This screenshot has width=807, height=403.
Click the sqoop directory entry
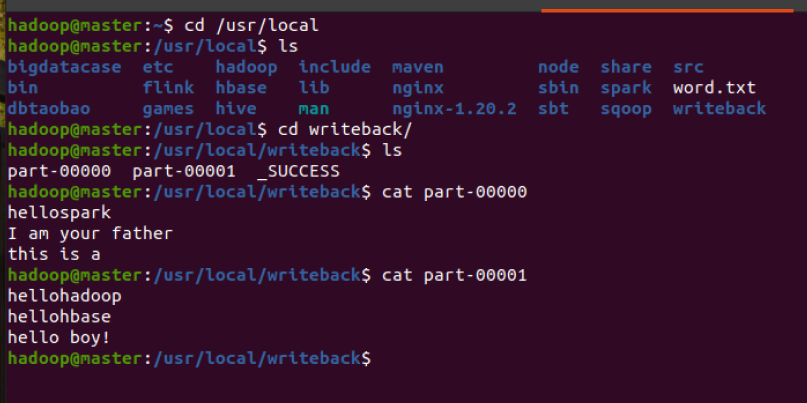click(626, 109)
